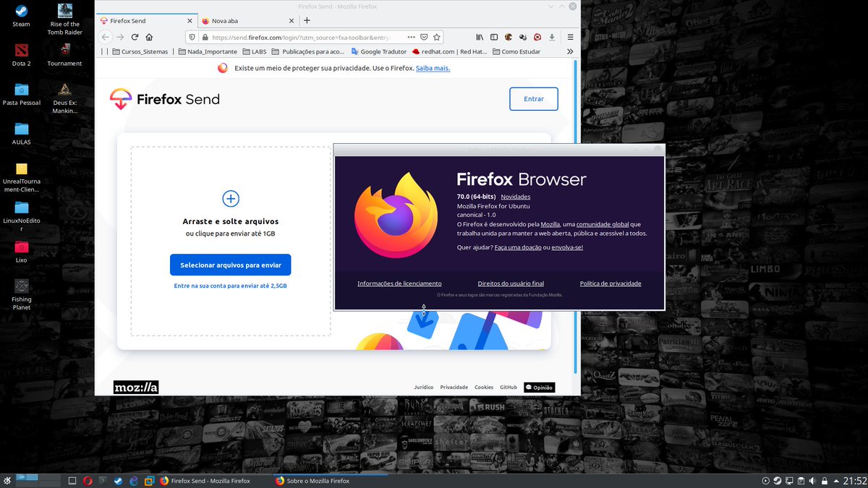Open Pasta Pessoal desktop folder

(21, 94)
